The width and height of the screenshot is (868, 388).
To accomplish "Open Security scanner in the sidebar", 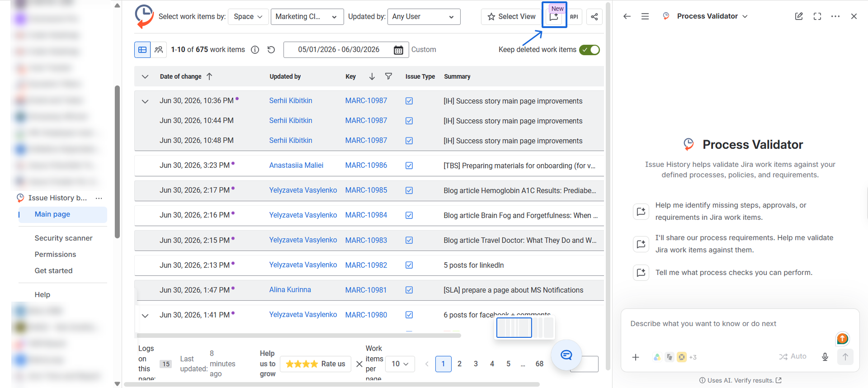I will click(x=63, y=238).
